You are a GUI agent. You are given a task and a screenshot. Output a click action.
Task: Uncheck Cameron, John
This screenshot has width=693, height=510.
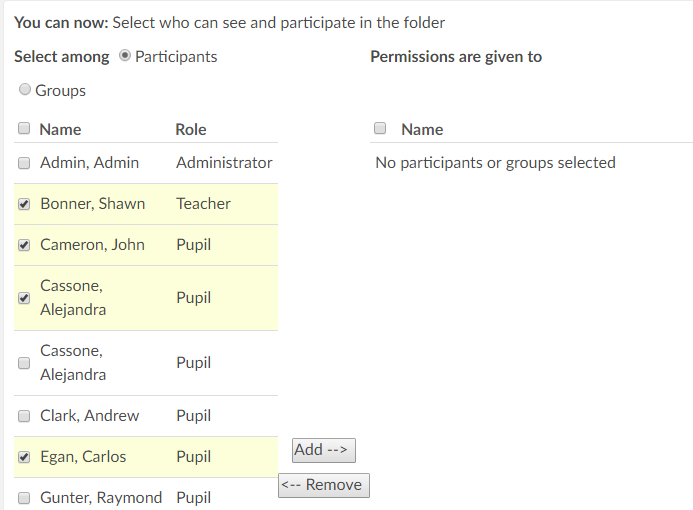pos(24,245)
